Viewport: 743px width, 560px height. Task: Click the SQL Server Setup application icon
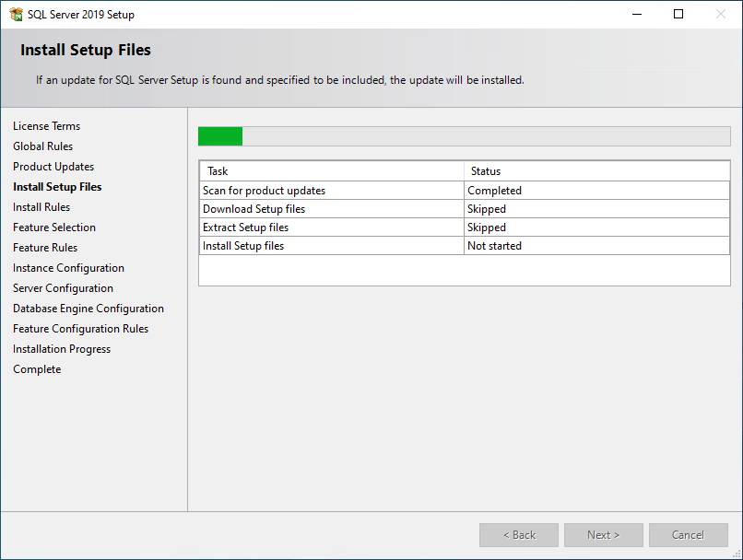point(16,14)
